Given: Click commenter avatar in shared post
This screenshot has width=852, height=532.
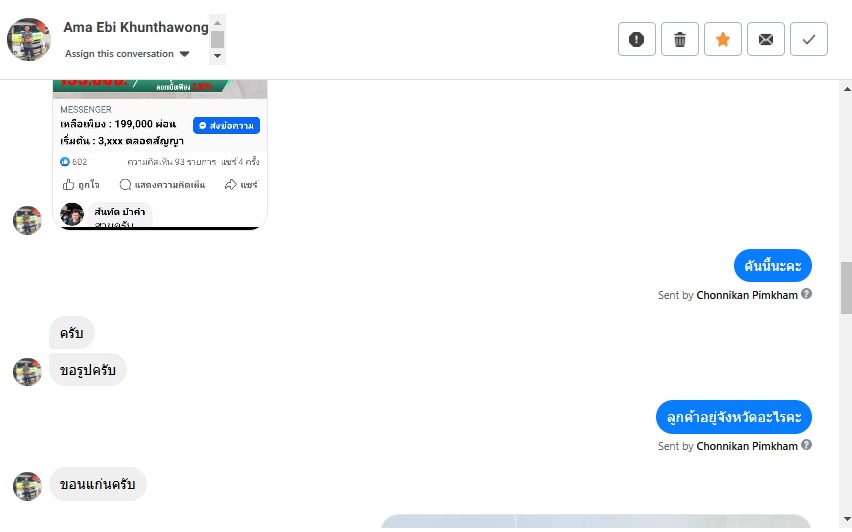Looking at the screenshot, I should click(72, 214).
